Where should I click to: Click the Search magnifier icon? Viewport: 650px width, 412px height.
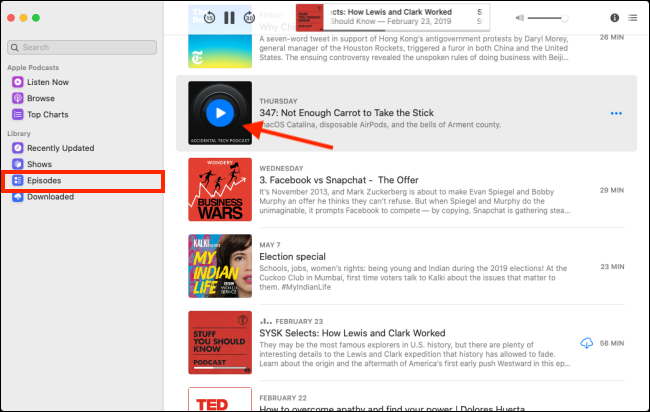click(15, 47)
